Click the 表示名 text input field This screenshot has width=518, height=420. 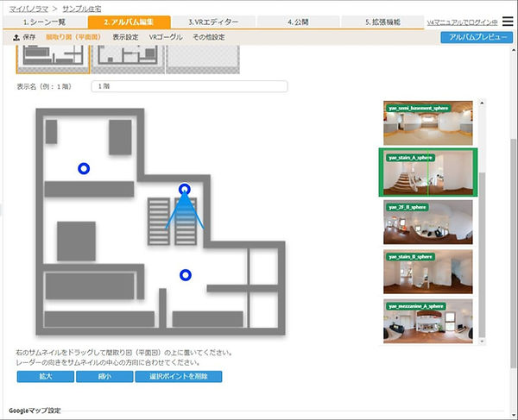pos(189,87)
